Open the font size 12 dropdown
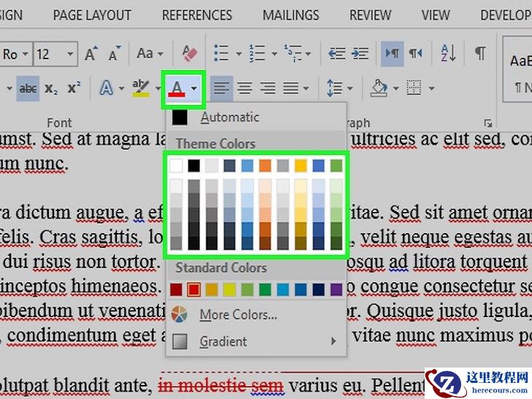This screenshot has height=399, width=532. click(70, 54)
